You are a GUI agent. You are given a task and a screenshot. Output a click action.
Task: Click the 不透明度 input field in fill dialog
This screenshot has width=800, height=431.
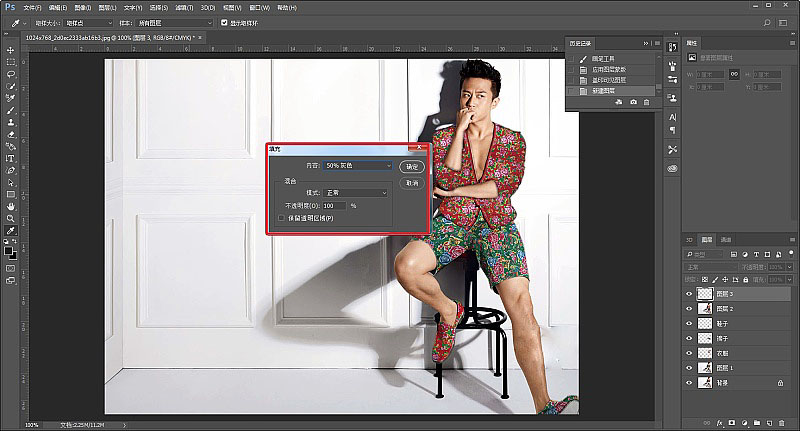(x=334, y=206)
